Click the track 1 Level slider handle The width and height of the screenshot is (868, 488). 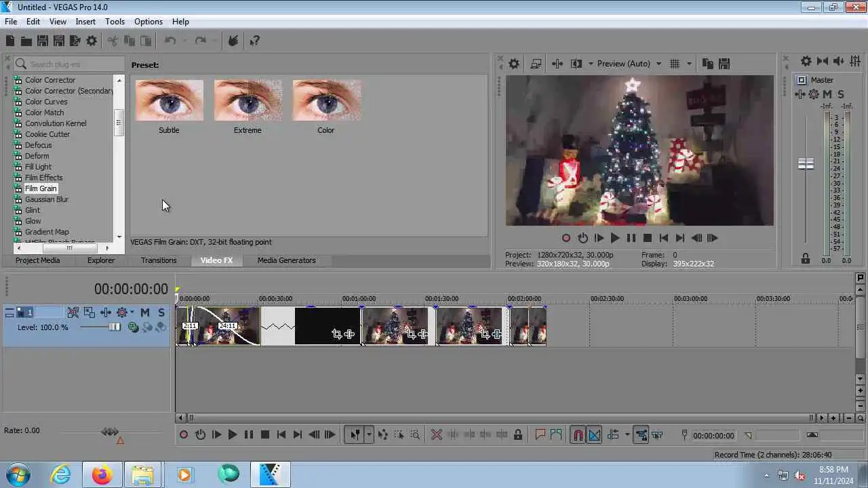click(x=115, y=327)
